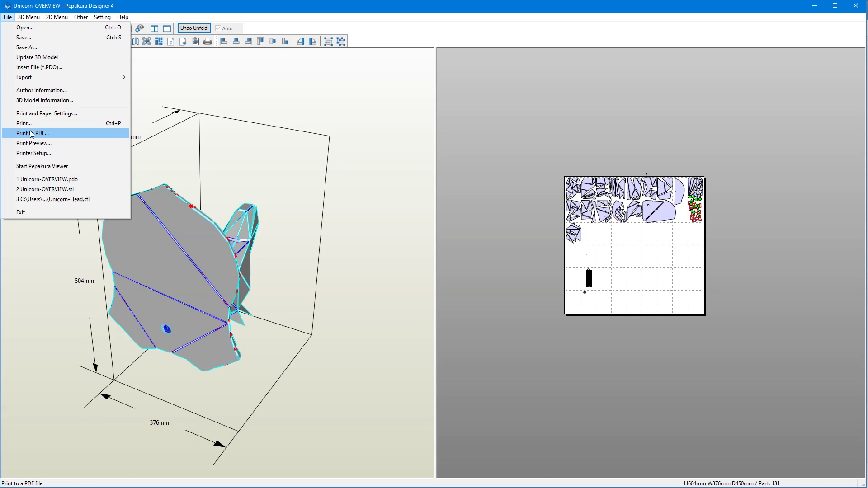Image resolution: width=868 pixels, height=488 pixels.
Task: Select the Print to PDF option
Action: click(32, 133)
